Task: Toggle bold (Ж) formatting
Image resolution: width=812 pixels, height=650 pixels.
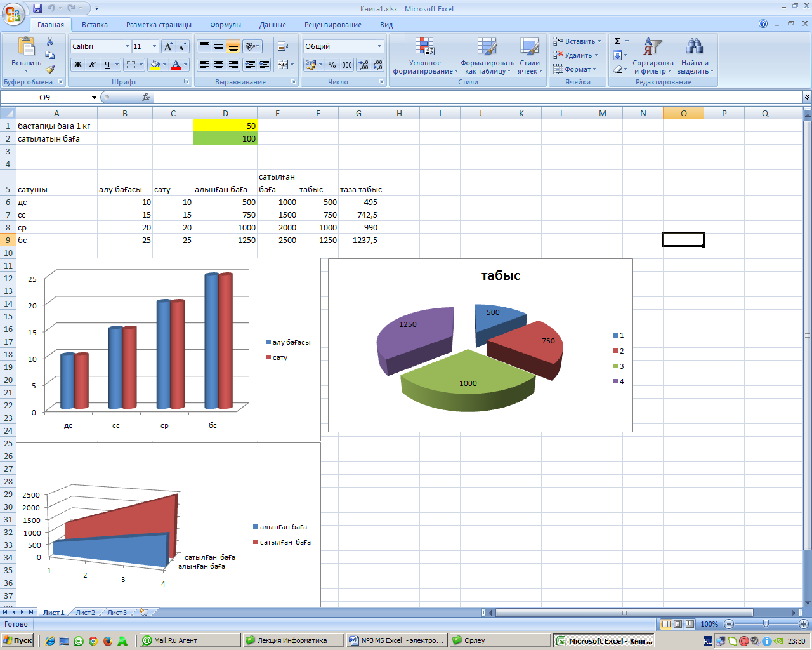Action: point(78,65)
